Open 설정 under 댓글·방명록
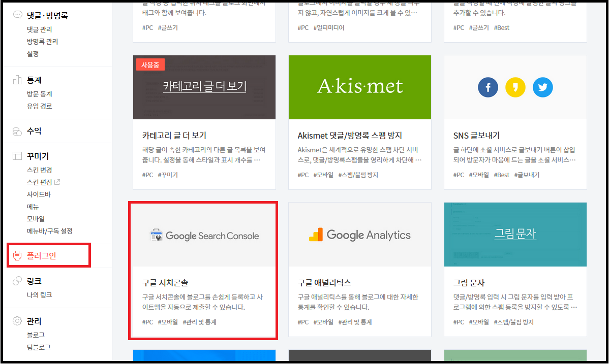The width and height of the screenshot is (609, 364). 33,53
